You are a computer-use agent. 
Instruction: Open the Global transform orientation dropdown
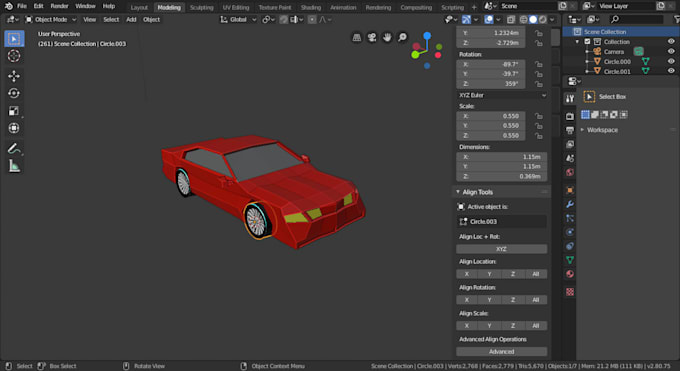click(238, 20)
